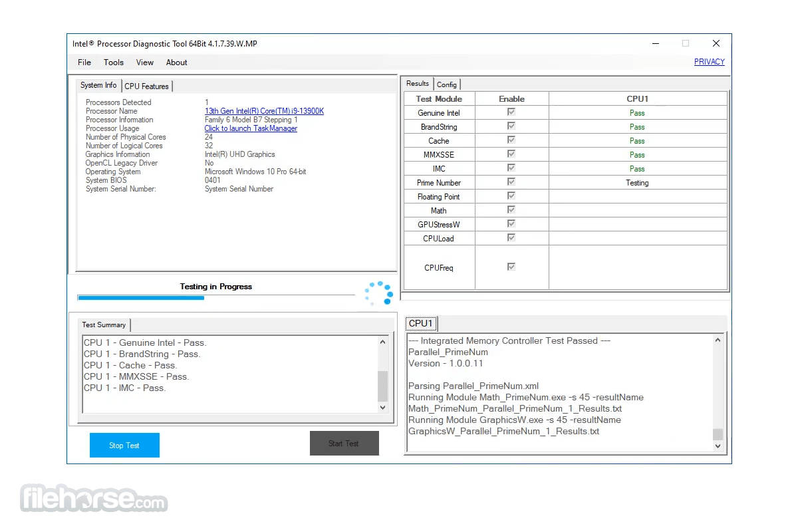Open the File menu
Image resolution: width=798 pixels, height=532 pixels.
(84, 63)
